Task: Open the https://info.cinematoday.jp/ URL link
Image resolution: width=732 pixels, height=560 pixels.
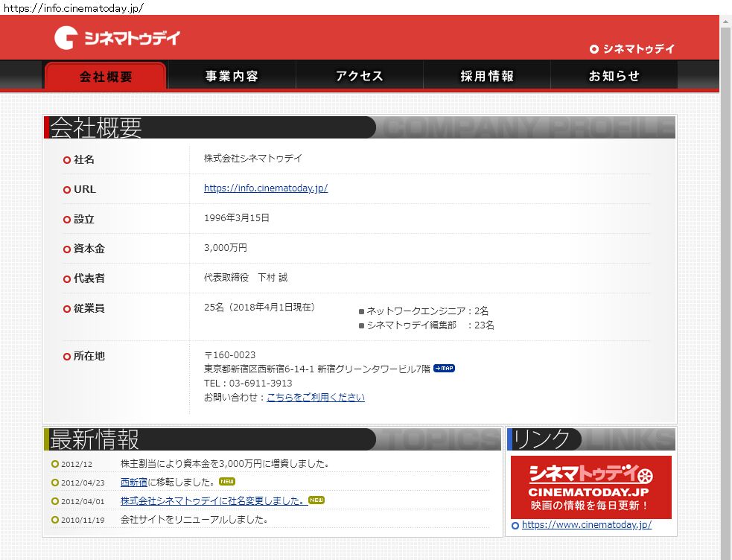Action: click(x=266, y=188)
